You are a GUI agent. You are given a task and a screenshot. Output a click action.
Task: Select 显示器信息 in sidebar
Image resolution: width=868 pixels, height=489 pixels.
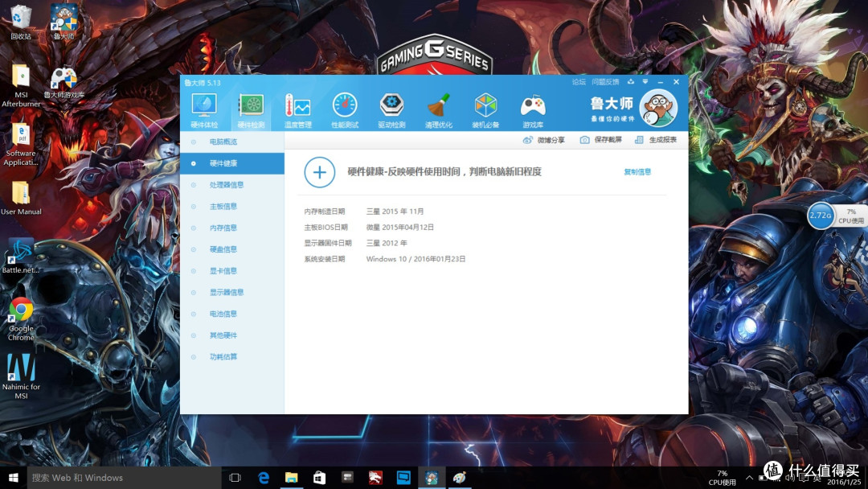coord(232,293)
